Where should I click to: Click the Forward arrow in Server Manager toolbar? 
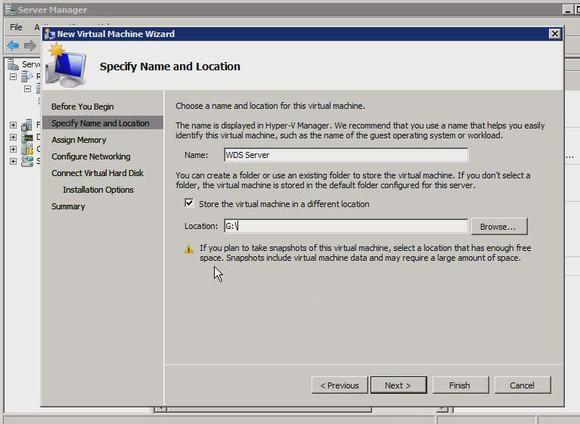tap(30, 46)
